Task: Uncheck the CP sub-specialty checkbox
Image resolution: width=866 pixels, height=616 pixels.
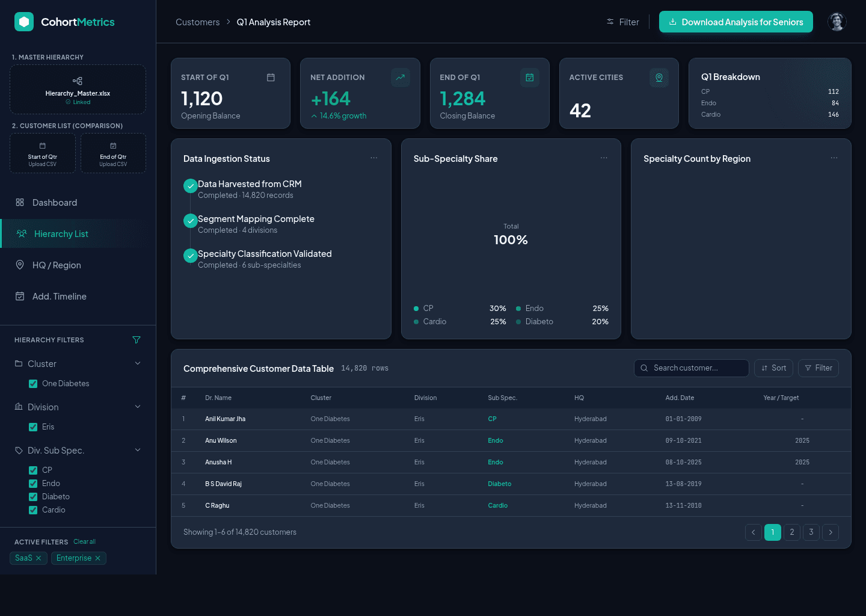Action: 33,470
